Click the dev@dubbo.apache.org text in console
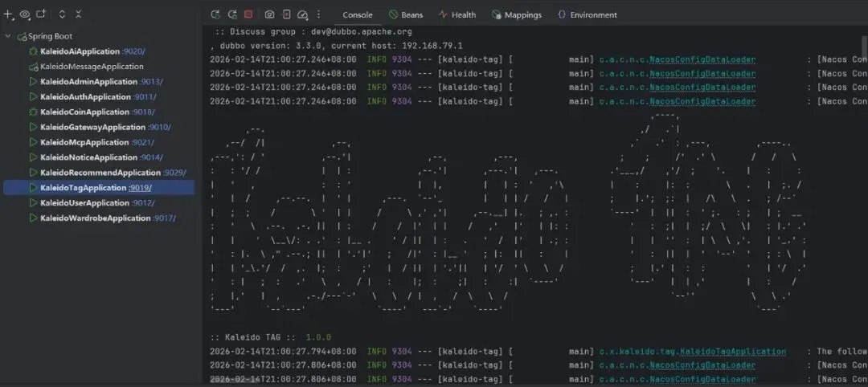Screen dimensions: 868x387 pos(362,31)
